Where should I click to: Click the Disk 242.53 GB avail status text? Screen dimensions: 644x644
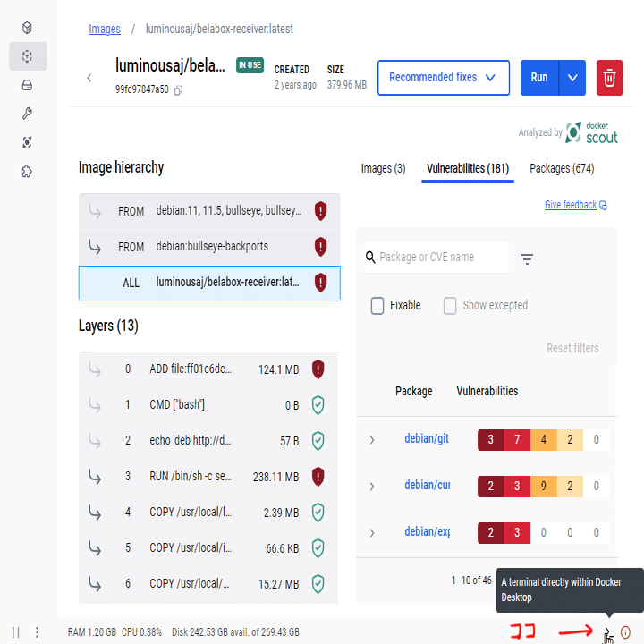pyautogui.click(x=235, y=632)
